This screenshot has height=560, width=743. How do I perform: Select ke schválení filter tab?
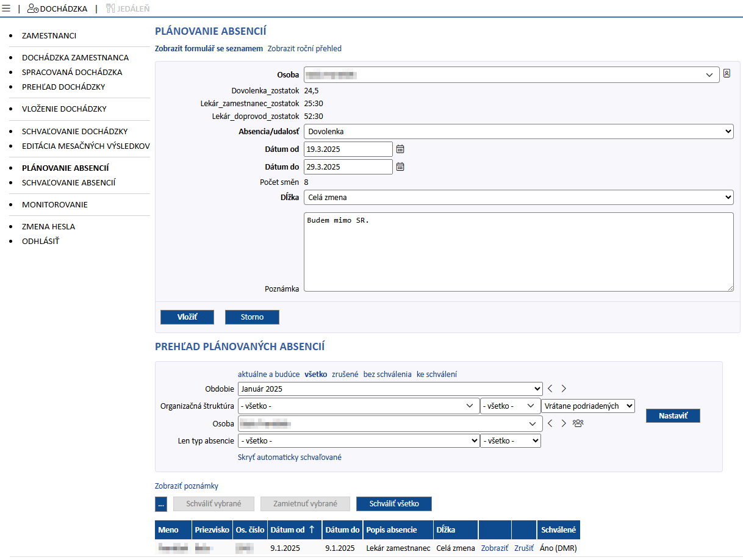click(x=437, y=375)
